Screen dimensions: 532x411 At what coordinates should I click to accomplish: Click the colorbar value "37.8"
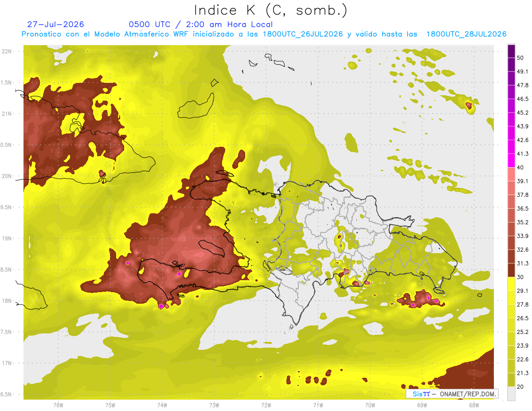[522, 195]
